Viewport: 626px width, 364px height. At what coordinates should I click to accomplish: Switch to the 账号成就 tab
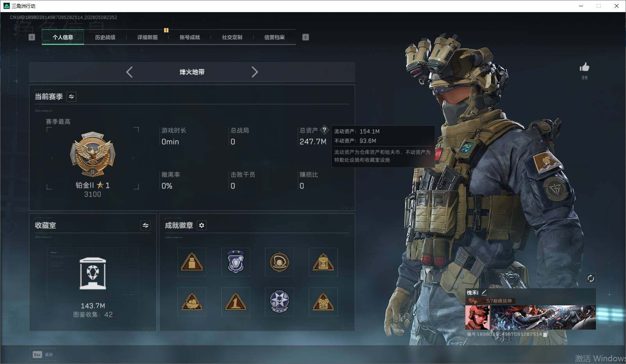190,37
